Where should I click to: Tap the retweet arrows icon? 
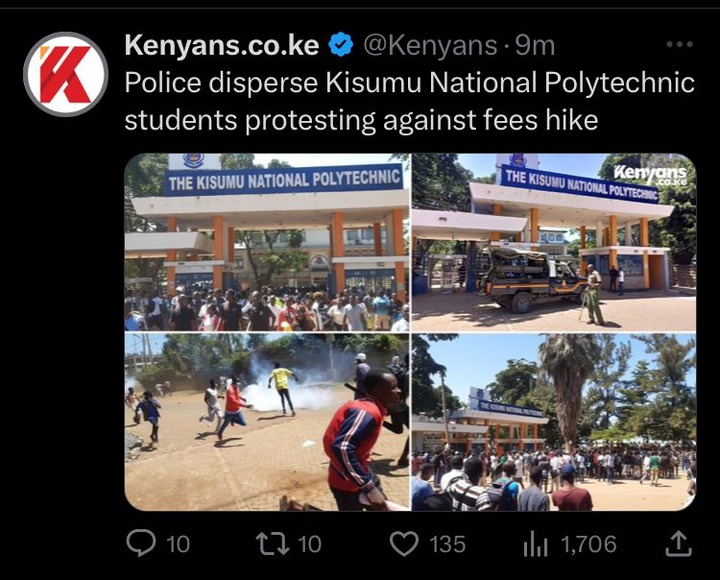tap(273, 544)
